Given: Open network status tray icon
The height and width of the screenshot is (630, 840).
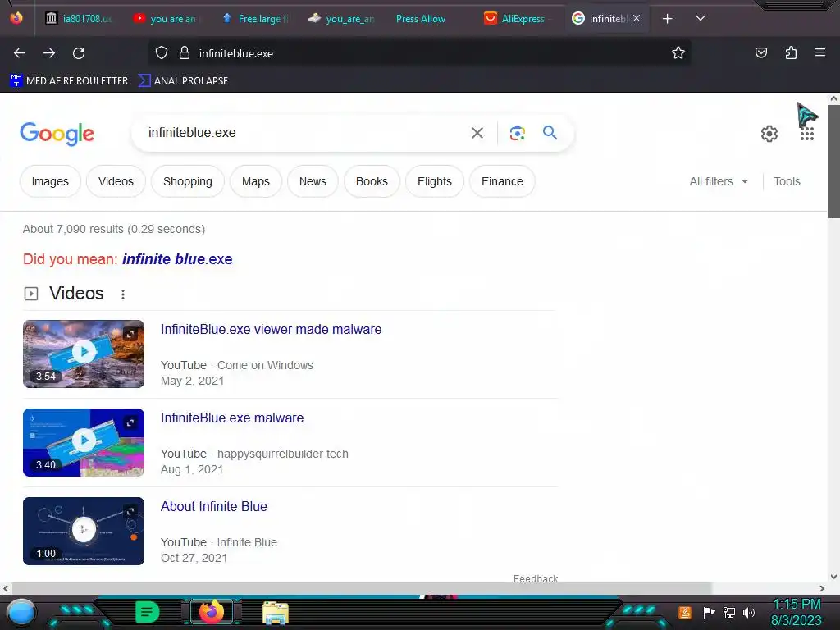Looking at the screenshot, I should click(x=729, y=612).
